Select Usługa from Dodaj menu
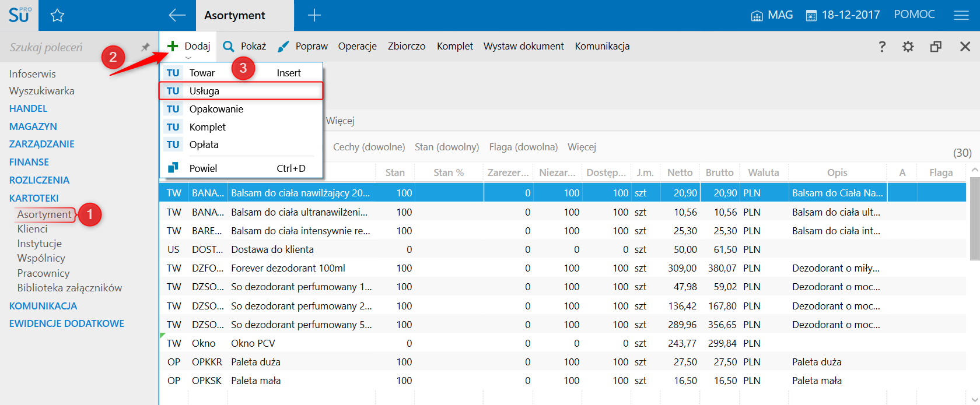 [241, 91]
